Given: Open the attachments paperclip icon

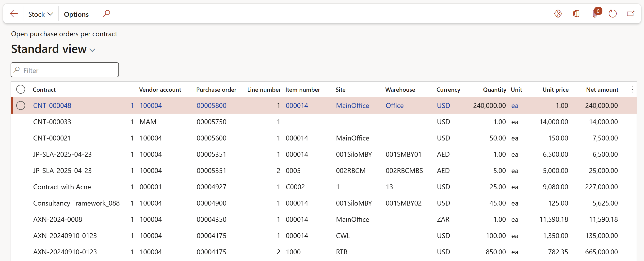Looking at the screenshot, I should pos(595,14).
